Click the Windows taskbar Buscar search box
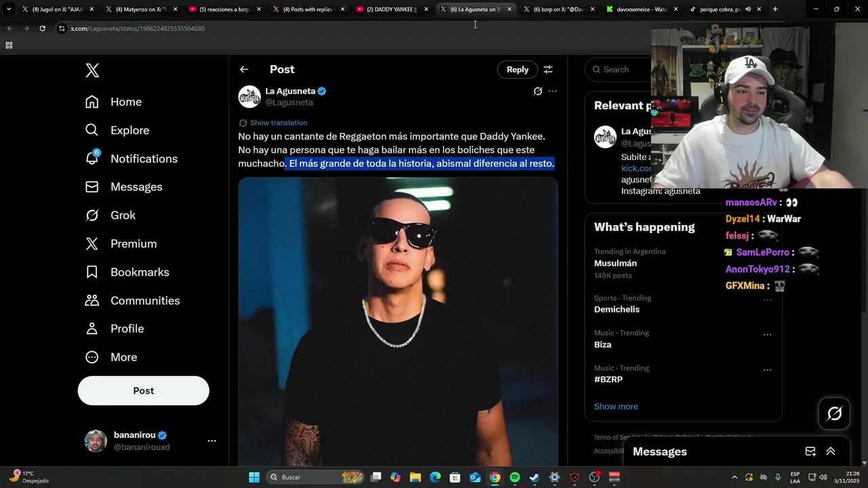Viewport: 868px width, 488px height. pos(317,477)
